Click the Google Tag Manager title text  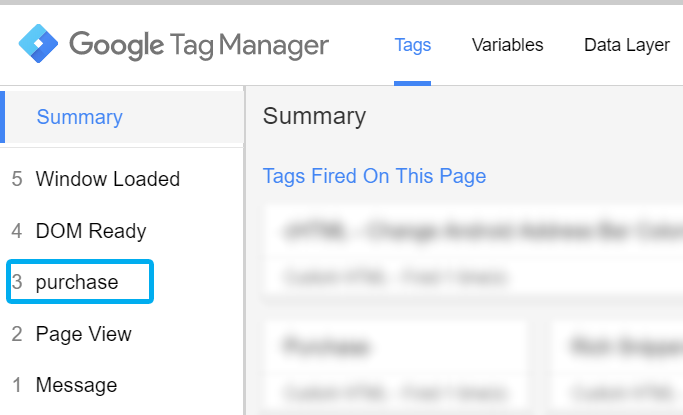click(x=199, y=45)
